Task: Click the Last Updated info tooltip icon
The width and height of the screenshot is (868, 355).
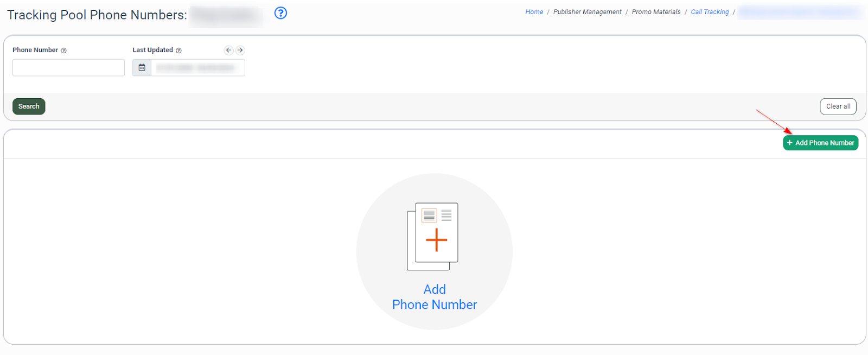Action: [x=178, y=50]
